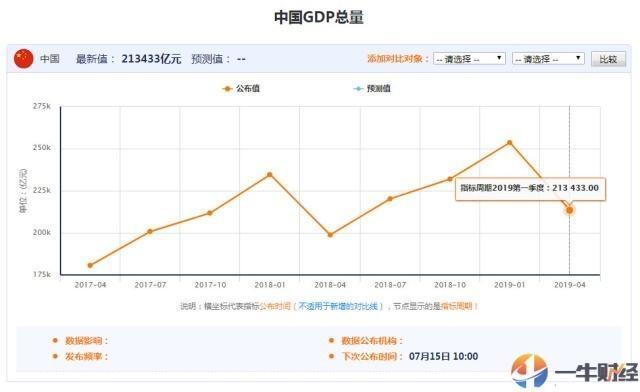Screen dimensions: 640x392
Task: Click the 预测值 header label near latest value
Action: [x=211, y=59]
